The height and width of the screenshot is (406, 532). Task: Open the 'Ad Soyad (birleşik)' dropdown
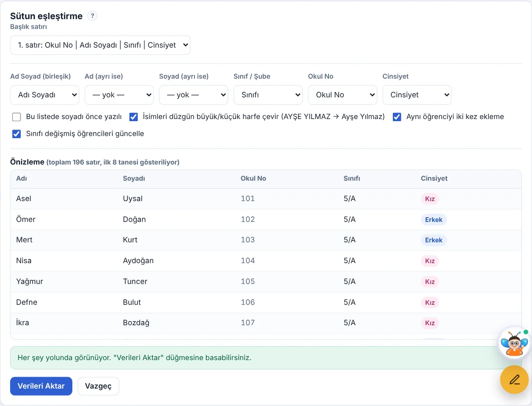[x=45, y=95]
